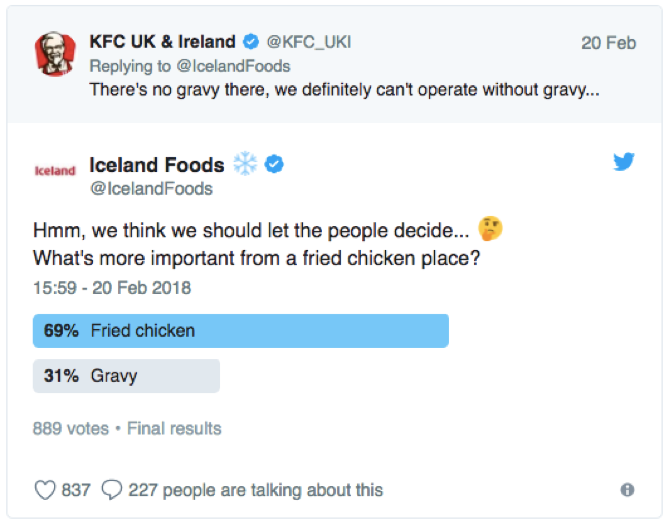669x525 pixels.
Task: Click the thinking face emoji
Action: (490, 229)
